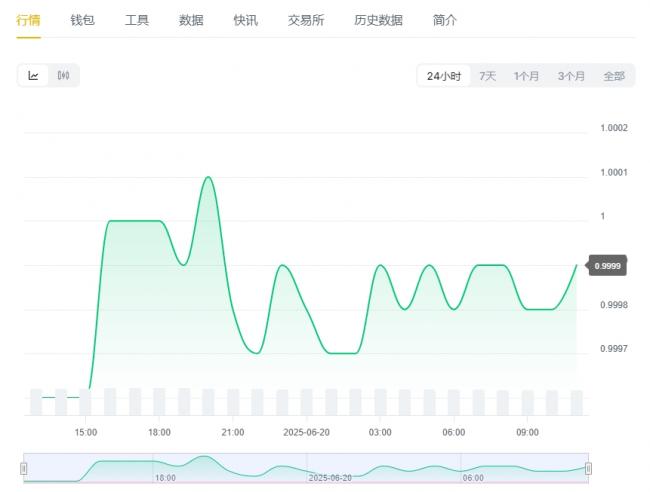
Task: Open the 快讯 tab
Action: point(245,20)
